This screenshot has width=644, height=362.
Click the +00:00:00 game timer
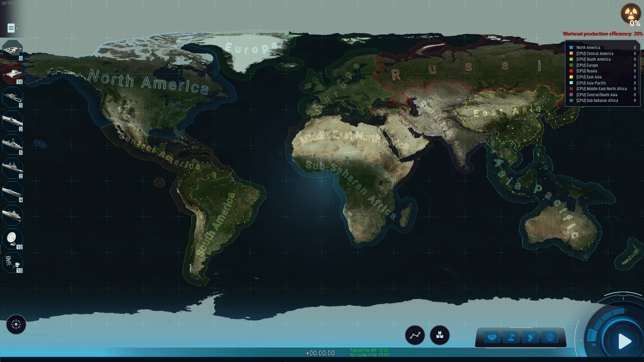point(320,353)
